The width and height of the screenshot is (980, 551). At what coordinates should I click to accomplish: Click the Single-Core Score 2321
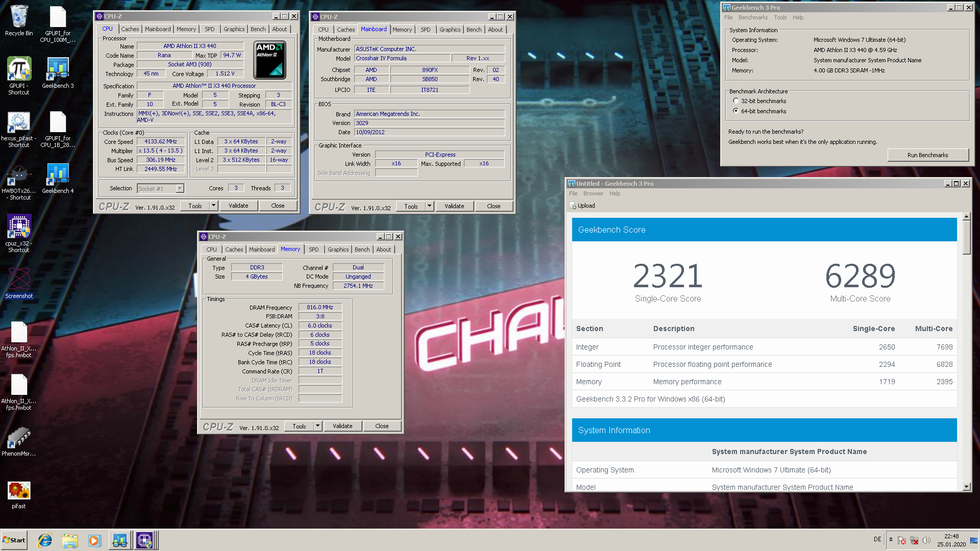pos(668,276)
